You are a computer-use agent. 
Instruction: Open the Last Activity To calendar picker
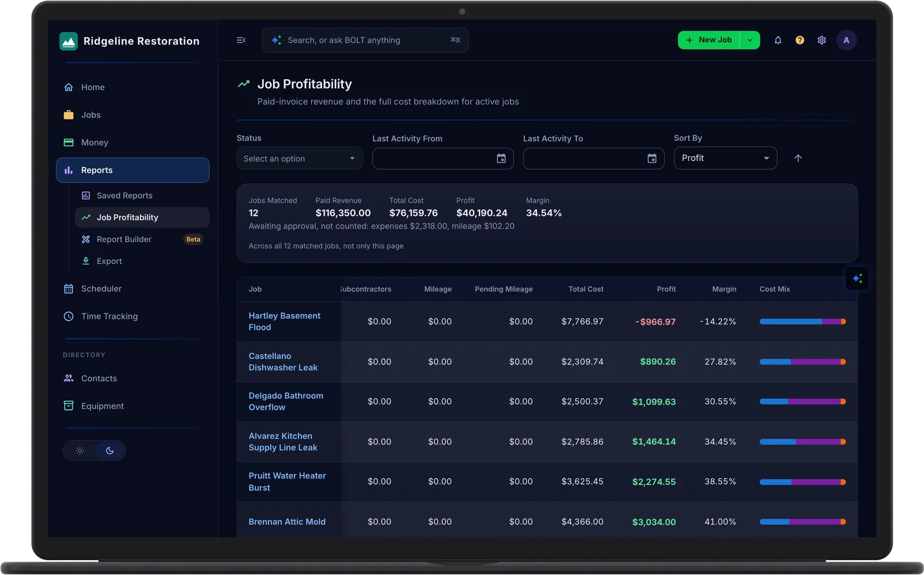652,159
